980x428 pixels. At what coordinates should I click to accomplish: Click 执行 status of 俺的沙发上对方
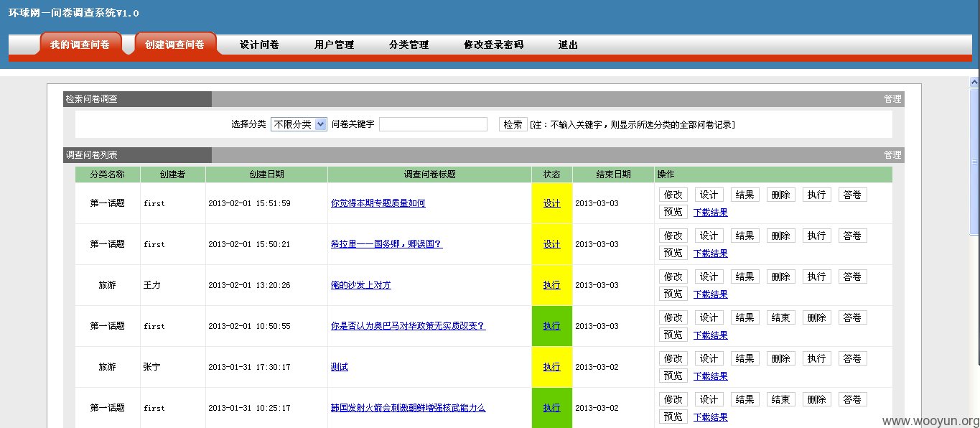[551, 285]
